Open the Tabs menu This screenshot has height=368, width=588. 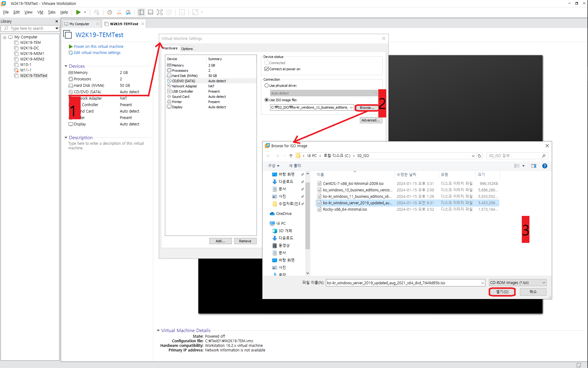click(52, 12)
